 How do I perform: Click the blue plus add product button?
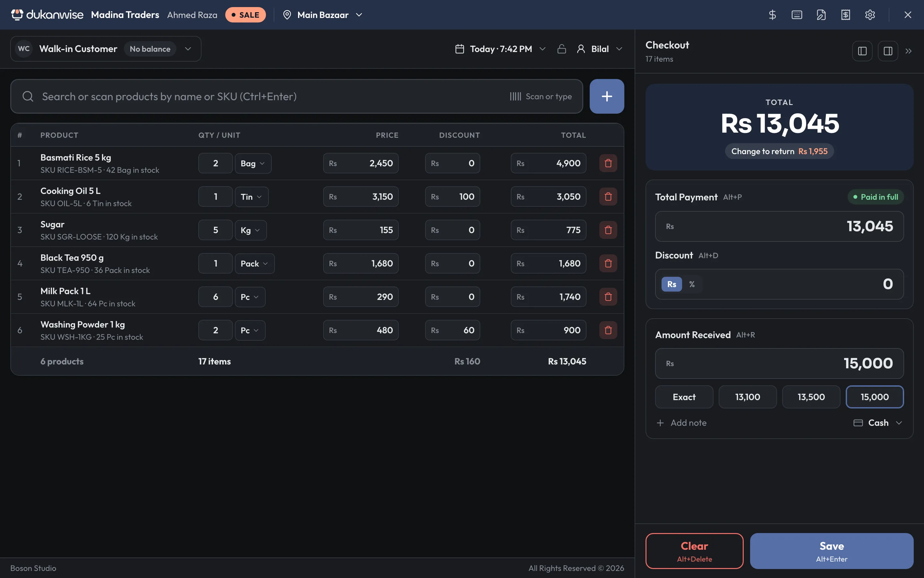(x=607, y=96)
